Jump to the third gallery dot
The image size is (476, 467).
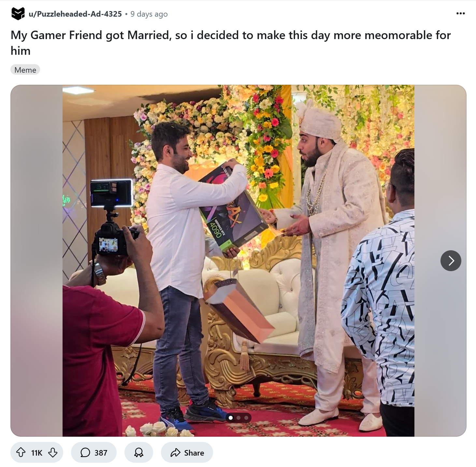click(x=246, y=417)
